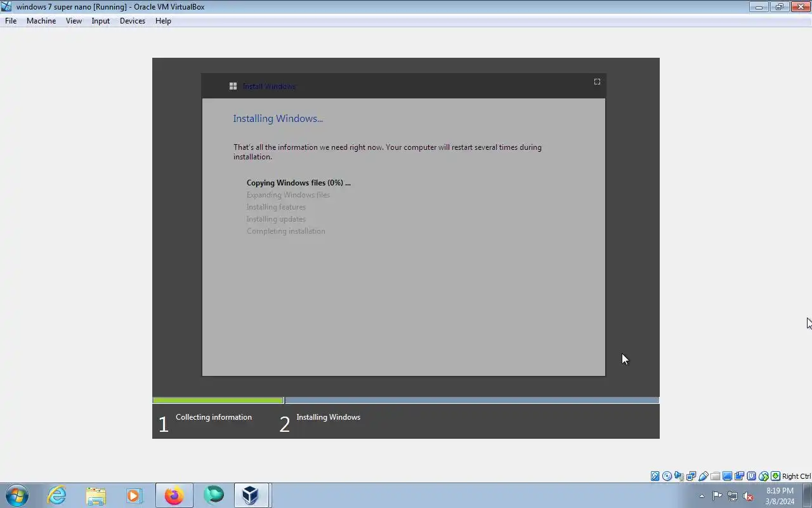Click the blue Installing Windows progress bar

click(472, 400)
